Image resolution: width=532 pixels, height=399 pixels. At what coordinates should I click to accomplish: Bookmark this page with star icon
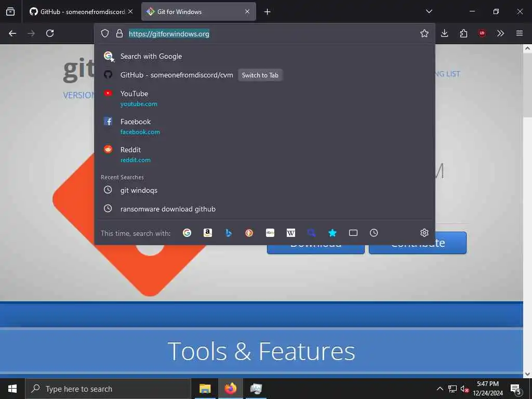[x=424, y=33]
